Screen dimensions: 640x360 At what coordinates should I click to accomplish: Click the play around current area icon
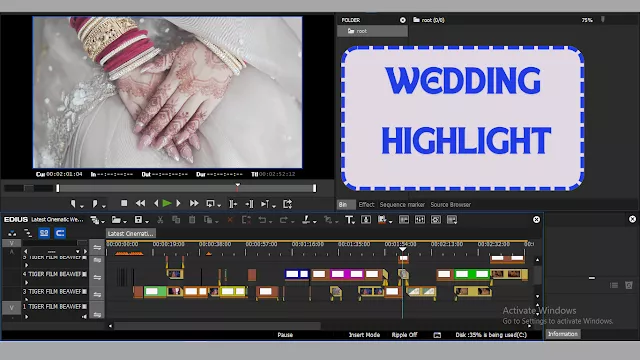(265, 204)
